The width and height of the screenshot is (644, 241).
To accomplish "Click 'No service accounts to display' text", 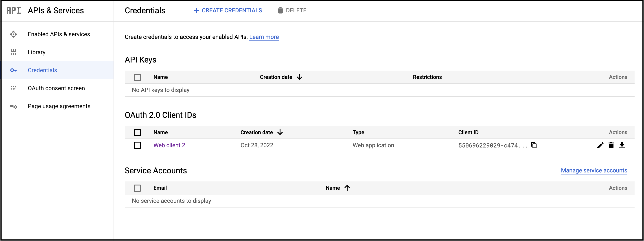I will (x=171, y=201).
